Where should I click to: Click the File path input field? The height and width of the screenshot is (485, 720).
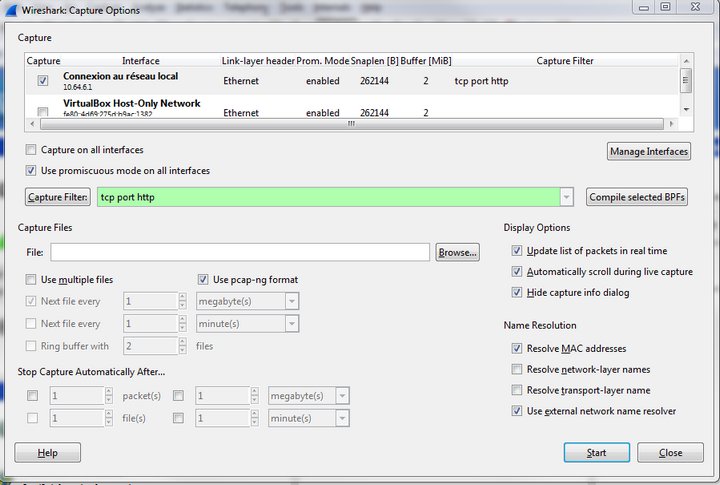tap(240, 252)
